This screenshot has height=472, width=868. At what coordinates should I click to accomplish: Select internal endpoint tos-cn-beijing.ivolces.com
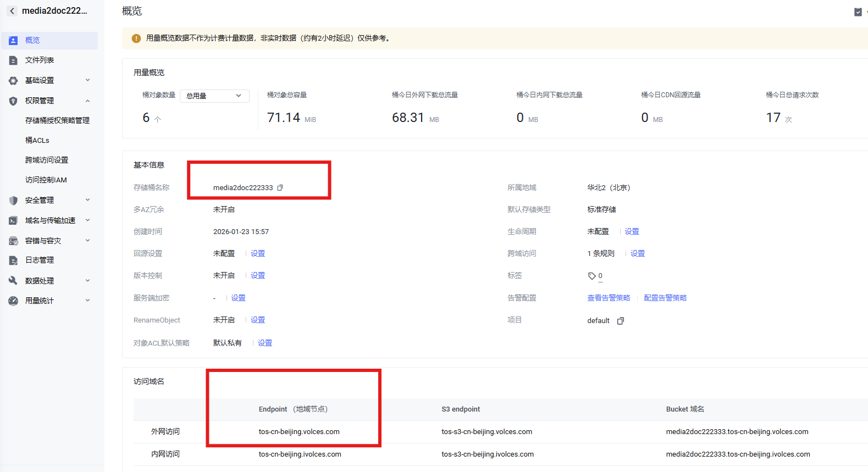[x=300, y=454]
